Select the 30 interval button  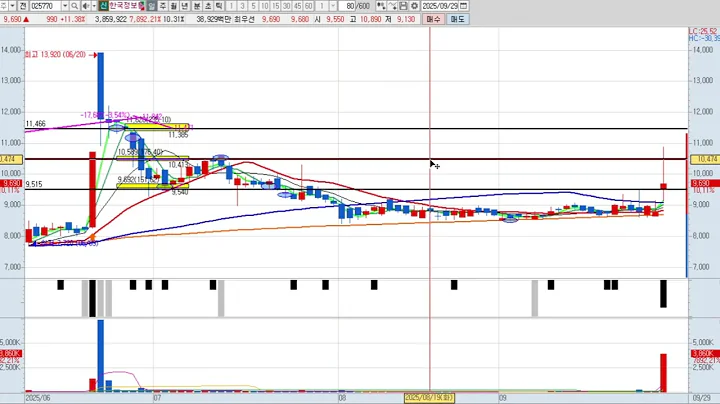point(287,6)
